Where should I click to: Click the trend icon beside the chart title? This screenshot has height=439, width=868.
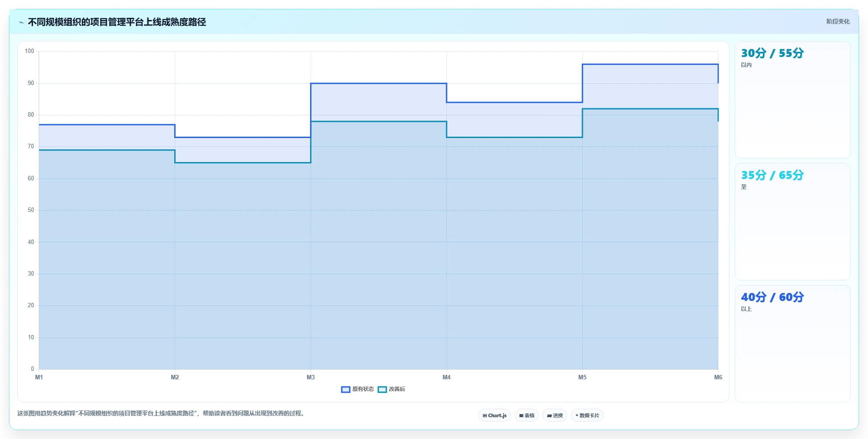21,22
